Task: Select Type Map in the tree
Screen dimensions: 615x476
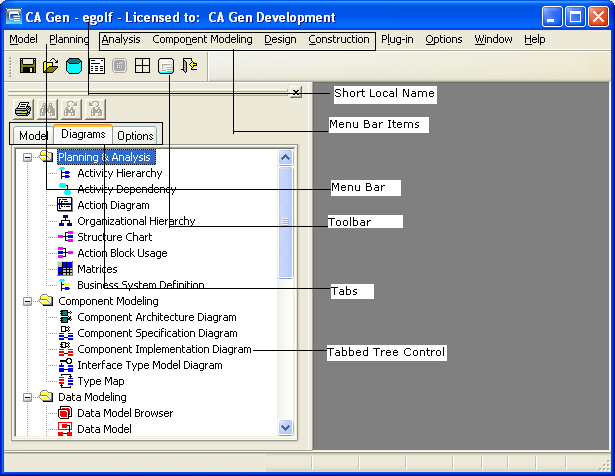Action: [x=101, y=381]
